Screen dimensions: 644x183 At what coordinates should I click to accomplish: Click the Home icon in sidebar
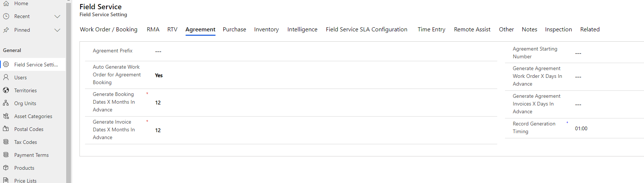6,3
